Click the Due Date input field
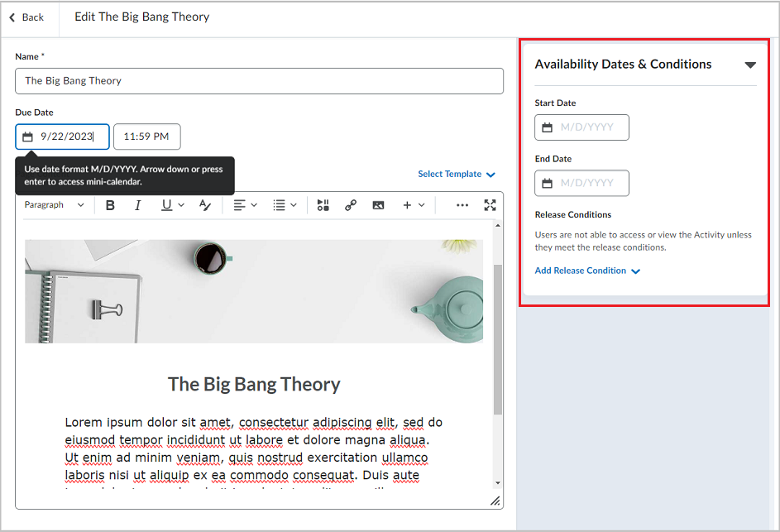The image size is (780, 532). point(62,137)
